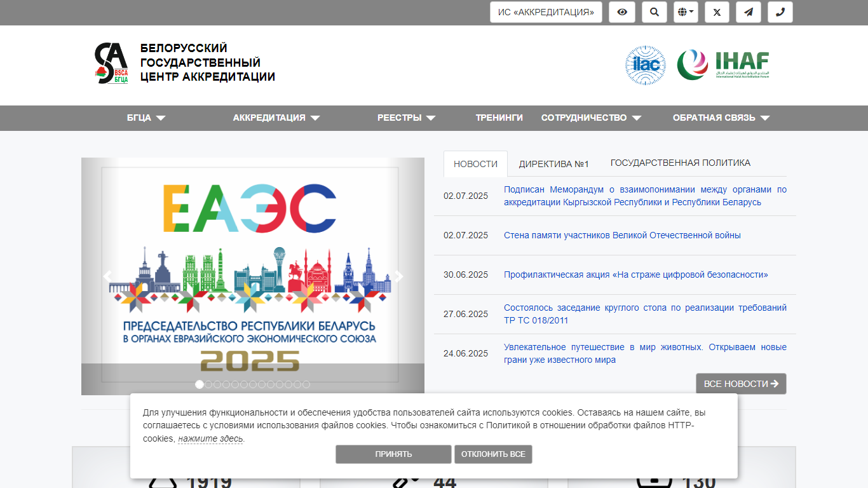
Task: Select the first carousel indicator dot
Action: (x=200, y=384)
